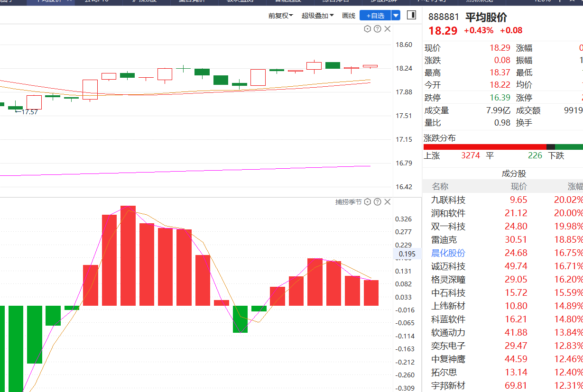The height and width of the screenshot is (392, 583).
Task: Select 科蓝软件 in the constituent list
Action: click(448, 319)
